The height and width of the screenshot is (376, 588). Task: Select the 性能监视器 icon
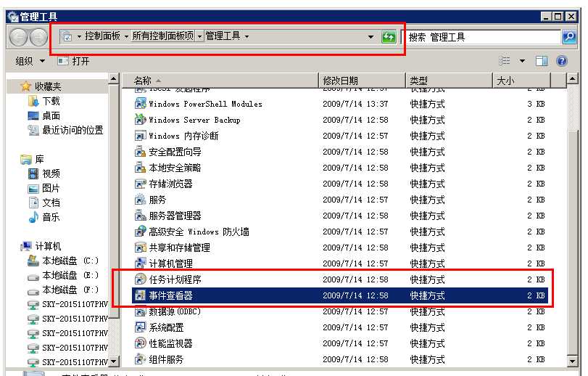[x=140, y=343]
